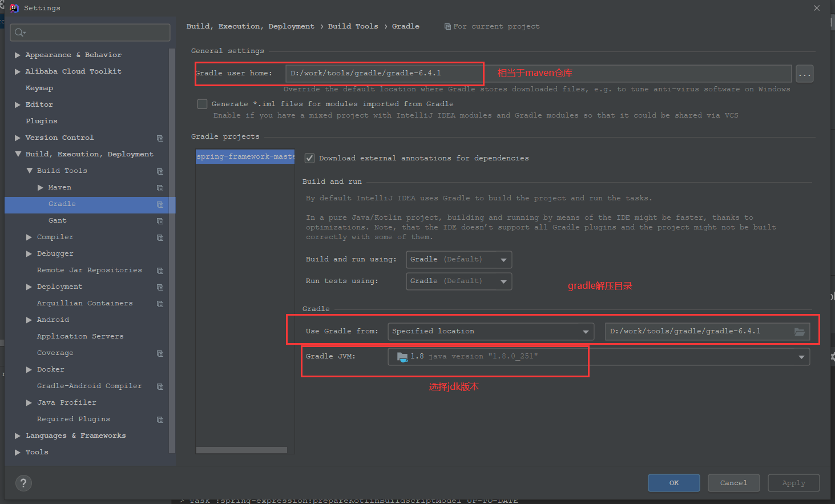Click the project-level icon beside Gant
Image resolution: width=835 pixels, height=504 pixels.
point(160,221)
